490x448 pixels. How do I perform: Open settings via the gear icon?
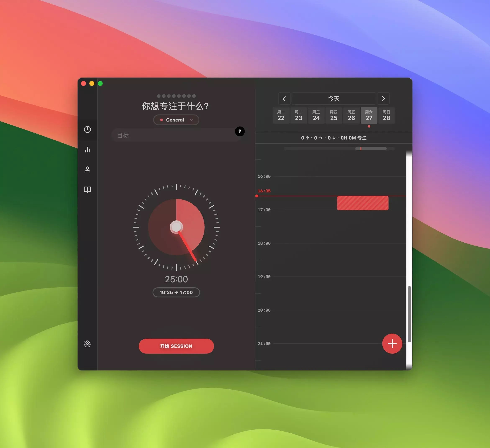tap(87, 343)
